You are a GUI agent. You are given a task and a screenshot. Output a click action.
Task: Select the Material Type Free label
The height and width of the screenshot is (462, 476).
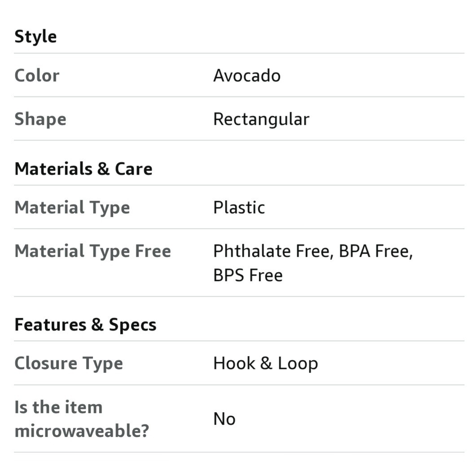[x=93, y=251]
